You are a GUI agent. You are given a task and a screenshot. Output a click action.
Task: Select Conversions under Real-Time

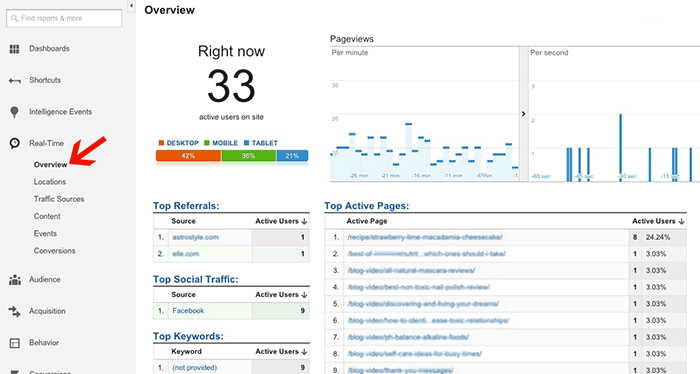click(x=54, y=251)
